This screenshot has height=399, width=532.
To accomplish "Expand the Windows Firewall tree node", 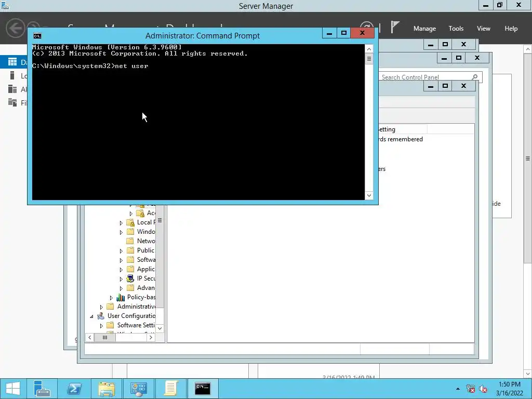I will click(x=121, y=232).
